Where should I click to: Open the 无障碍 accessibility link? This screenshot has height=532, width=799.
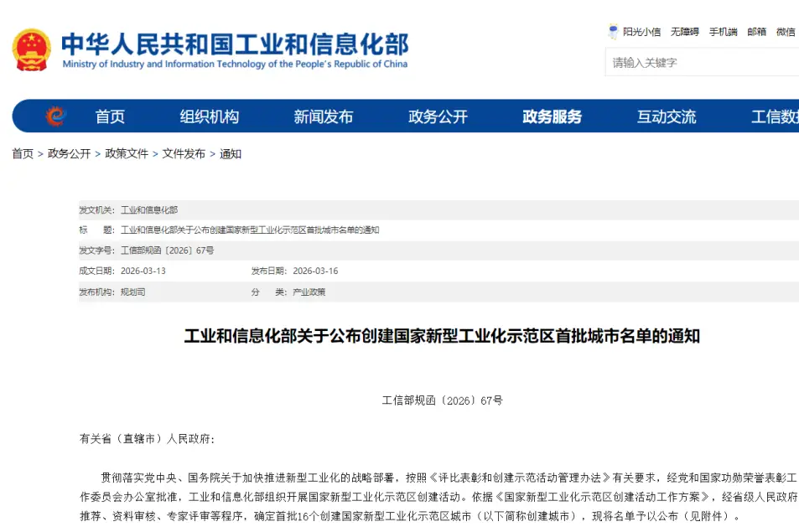[684, 32]
